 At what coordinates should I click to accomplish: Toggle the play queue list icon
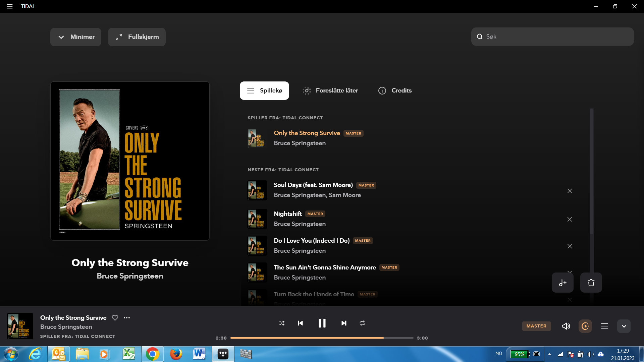click(x=604, y=326)
